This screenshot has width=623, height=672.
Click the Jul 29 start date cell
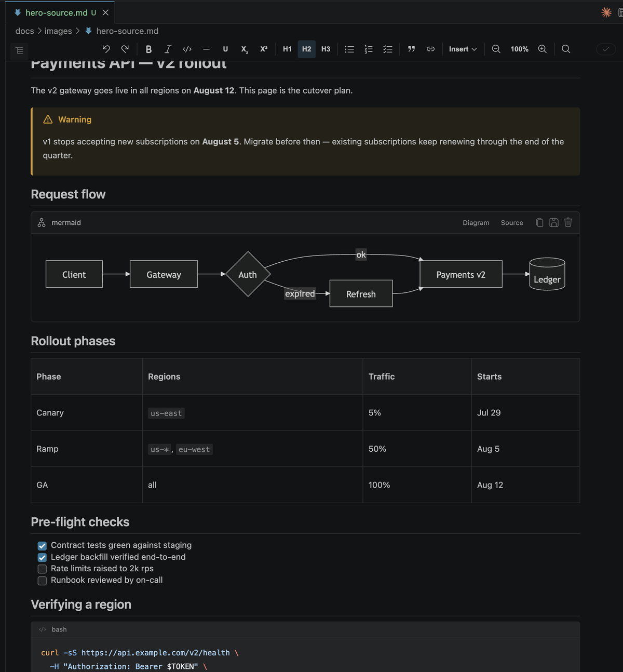pos(525,413)
